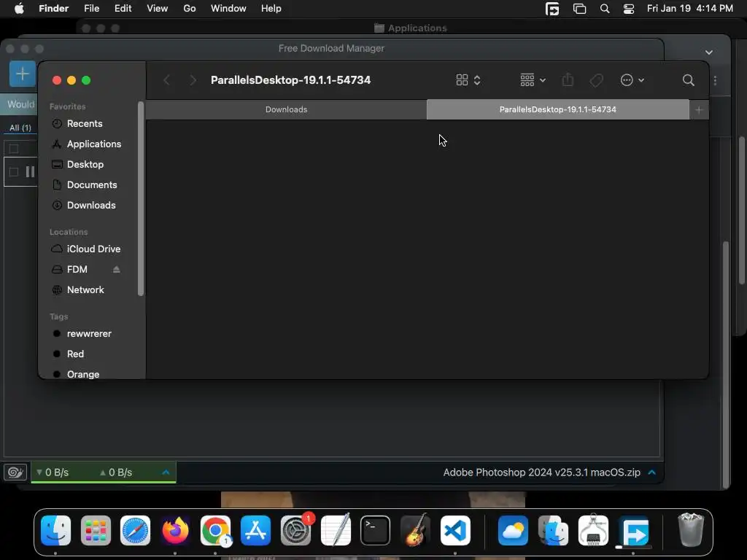Open the Help menu
Screen dimensions: 747x560
coord(271,9)
